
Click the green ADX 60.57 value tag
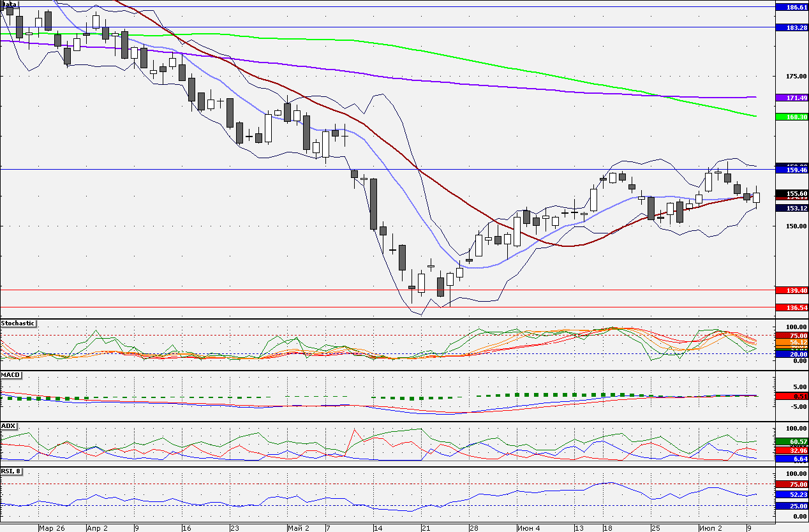pyautogui.click(x=792, y=441)
